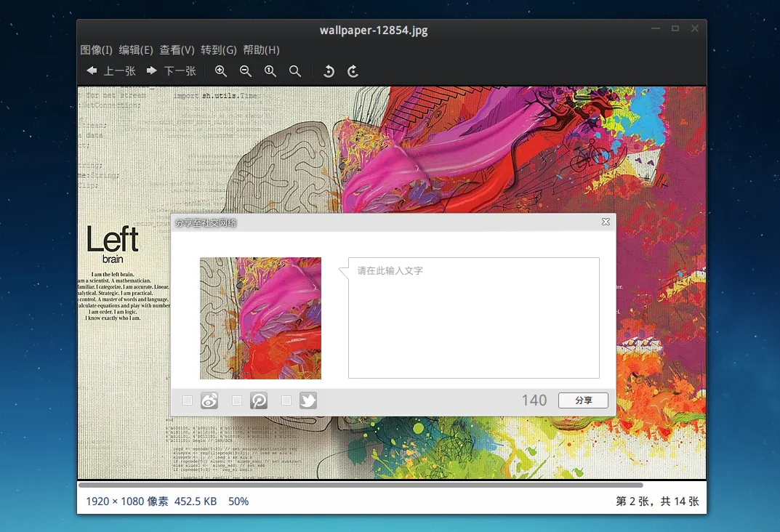The image size is (780, 532).
Task: Click the best fit zoom magnifier icon
Action: (295, 71)
